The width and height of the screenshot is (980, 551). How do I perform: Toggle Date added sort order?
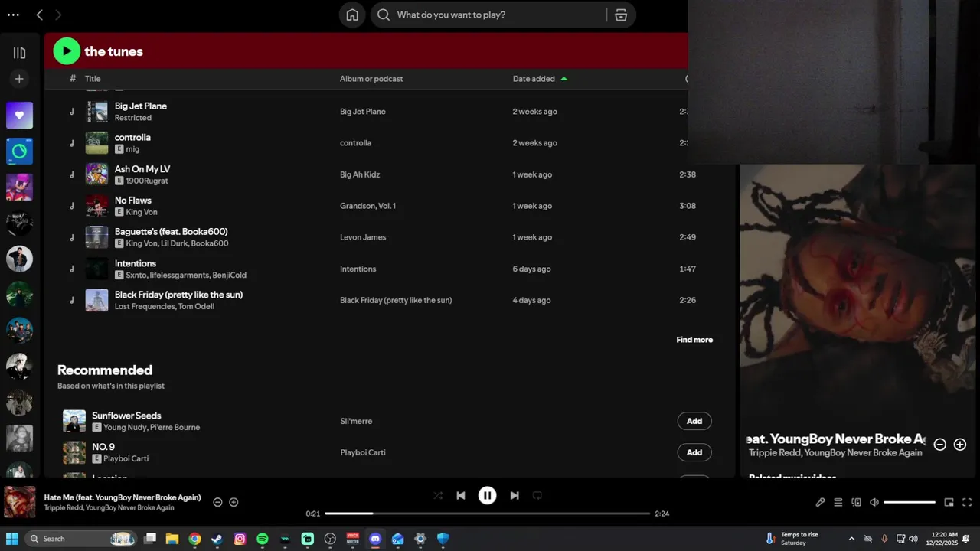(x=540, y=79)
